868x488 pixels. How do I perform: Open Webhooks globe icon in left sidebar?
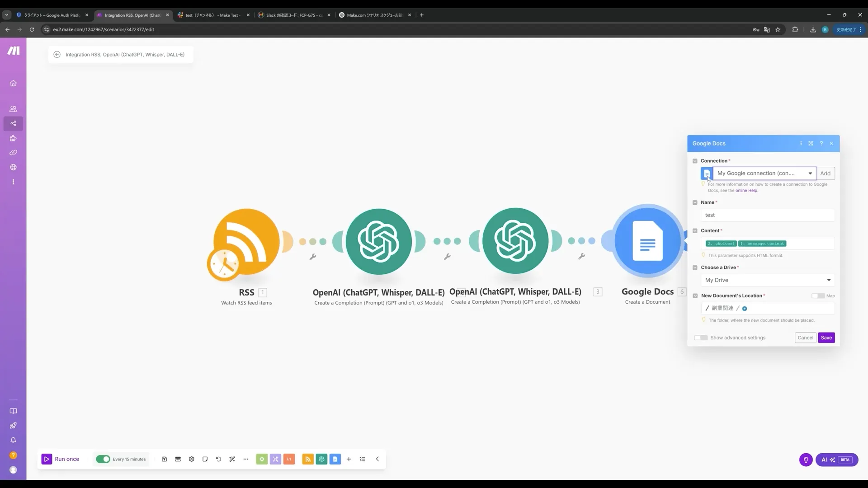click(x=13, y=167)
